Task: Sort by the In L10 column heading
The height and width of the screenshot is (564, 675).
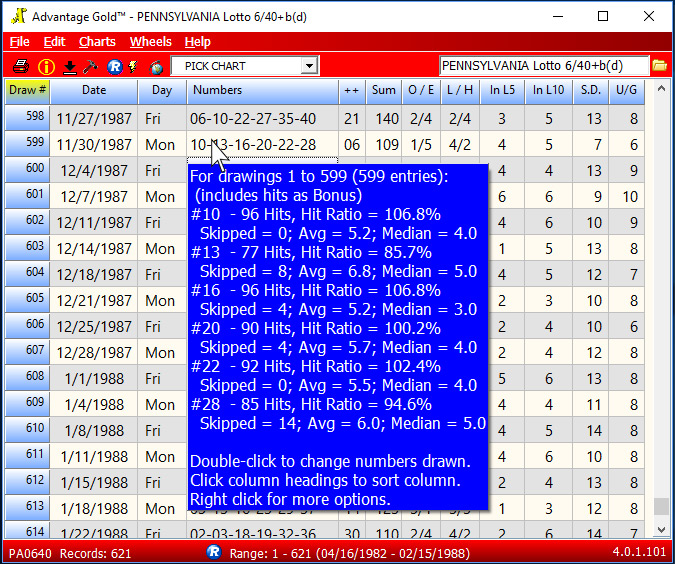Action: click(548, 91)
